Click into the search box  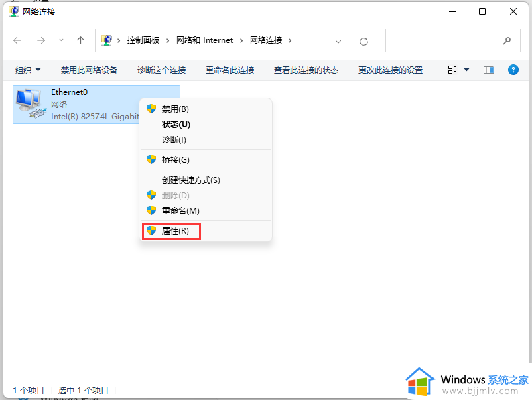pyautogui.click(x=453, y=41)
